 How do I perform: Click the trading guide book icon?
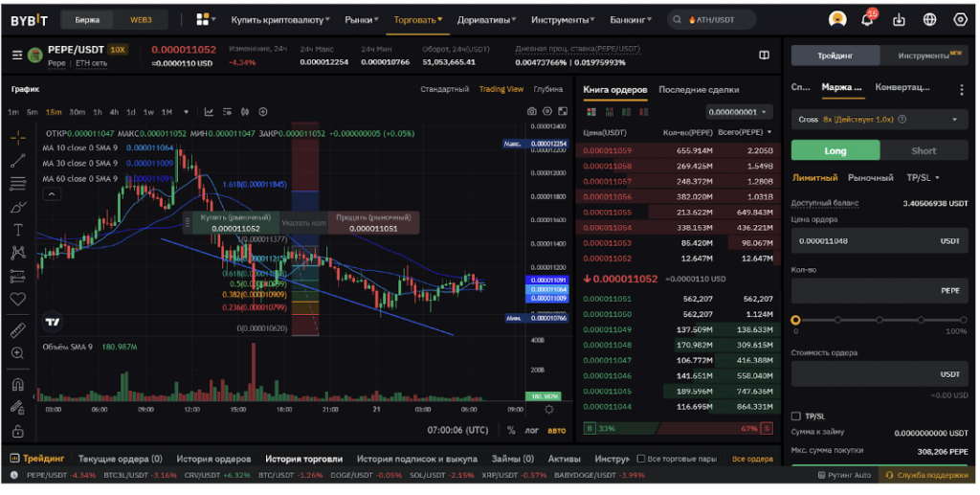[765, 55]
